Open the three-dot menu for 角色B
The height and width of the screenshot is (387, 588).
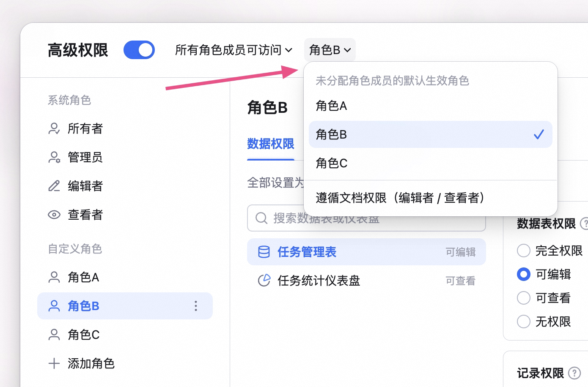tap(195, 306)
